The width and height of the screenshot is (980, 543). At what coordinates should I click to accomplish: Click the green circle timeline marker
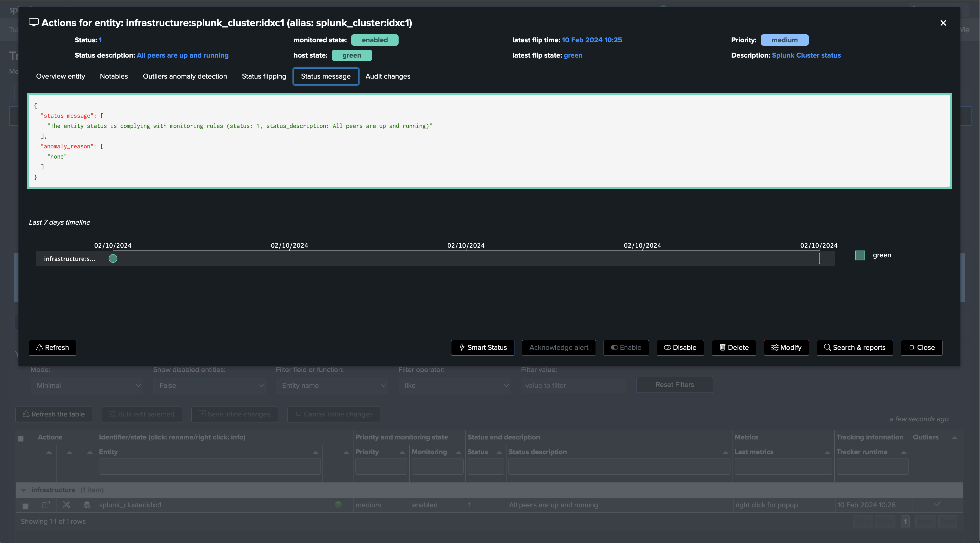tap(113, 258)
